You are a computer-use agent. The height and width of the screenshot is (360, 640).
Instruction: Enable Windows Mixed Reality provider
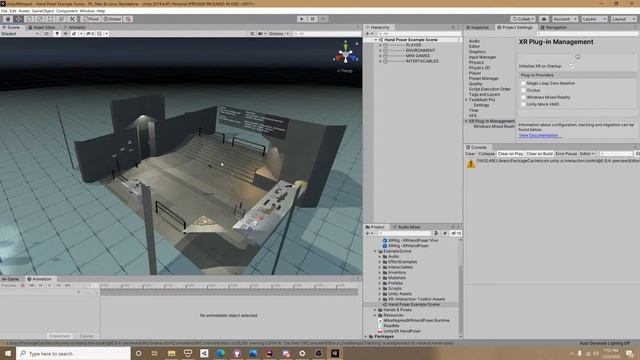[x=523, y=97]
